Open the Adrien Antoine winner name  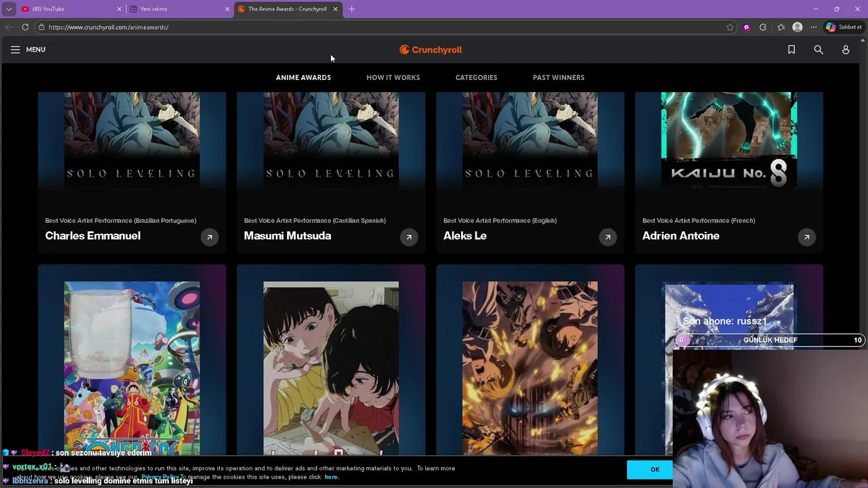point(681,236)
